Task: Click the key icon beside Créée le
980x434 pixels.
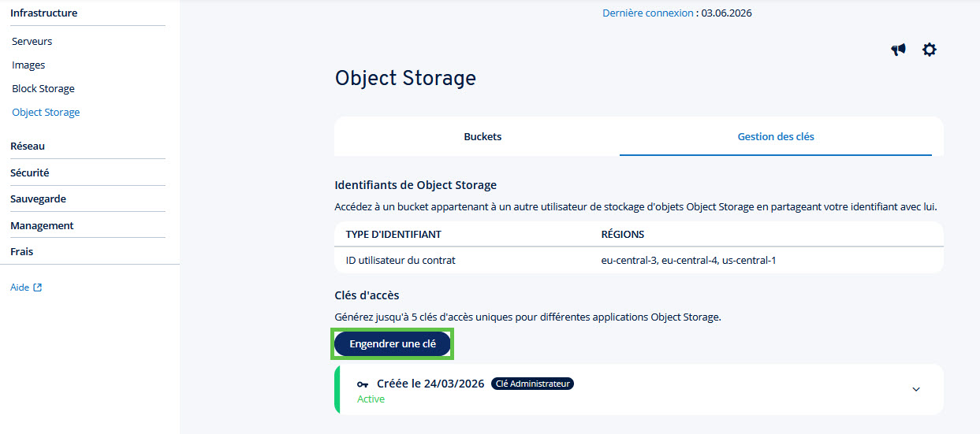Action: (363, 384)
